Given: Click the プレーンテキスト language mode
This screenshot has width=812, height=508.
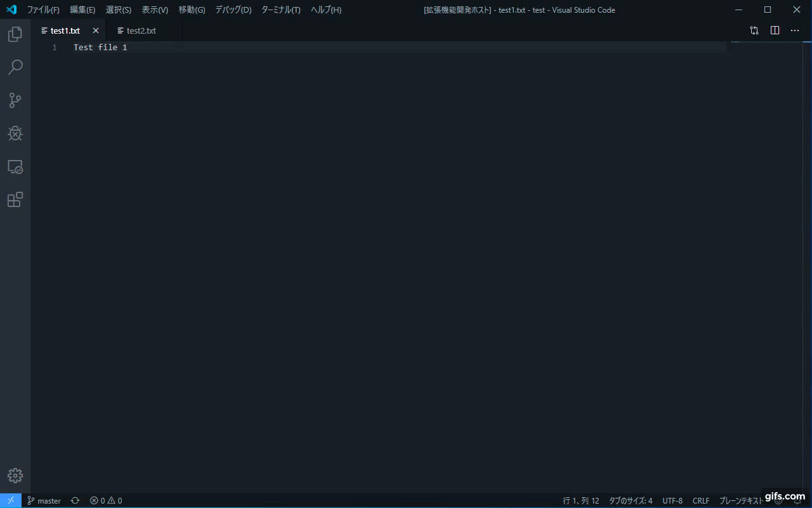Looking at the screenshot, I should 741,500.
